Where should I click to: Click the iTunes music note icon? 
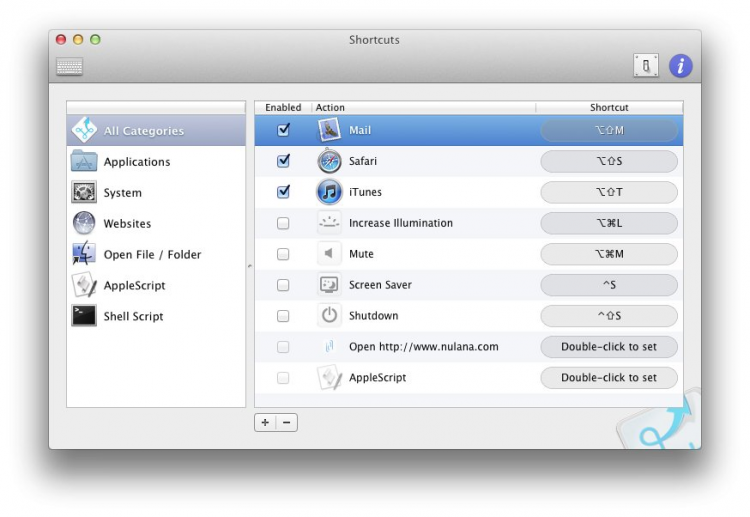[329, 192]
